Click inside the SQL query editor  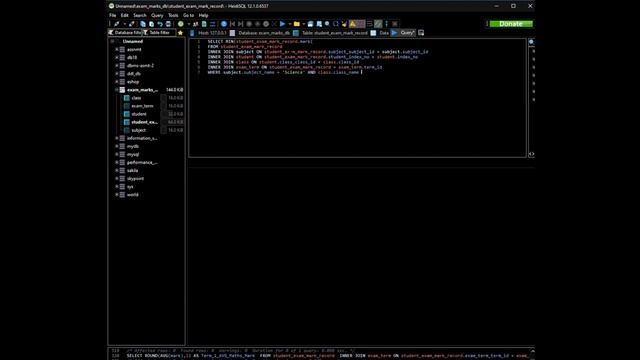pos(357,98)
